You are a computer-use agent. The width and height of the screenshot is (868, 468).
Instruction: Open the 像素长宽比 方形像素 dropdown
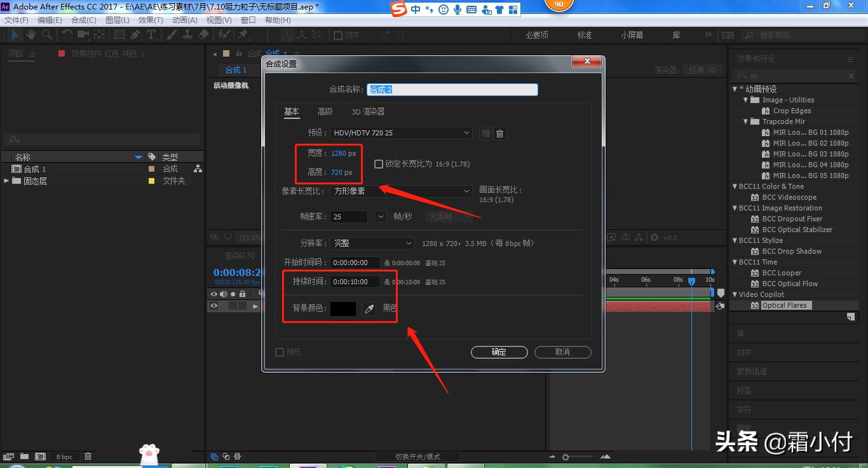(400, 191)
